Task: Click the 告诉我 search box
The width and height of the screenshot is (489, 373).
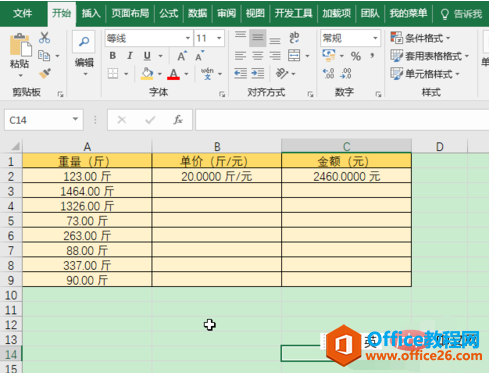Action: [x=461, y=14]
